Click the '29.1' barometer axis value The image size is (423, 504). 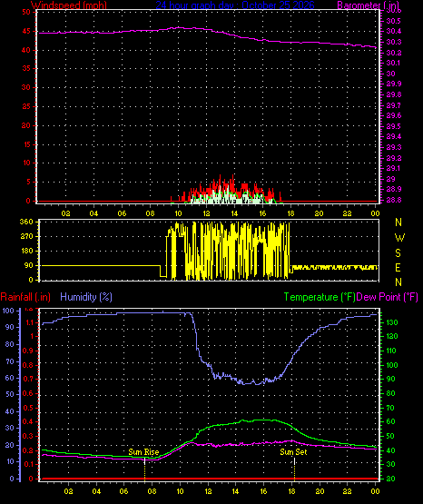tap(393, 168)
